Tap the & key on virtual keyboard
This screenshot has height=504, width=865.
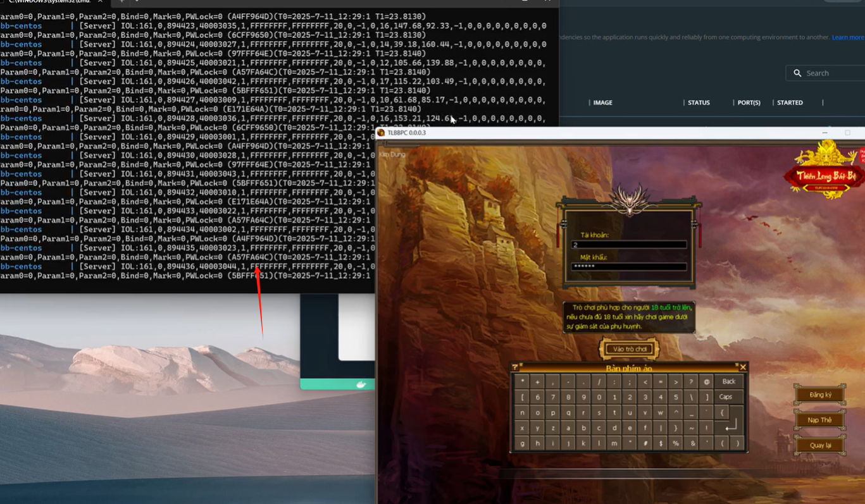click(691, 443)
